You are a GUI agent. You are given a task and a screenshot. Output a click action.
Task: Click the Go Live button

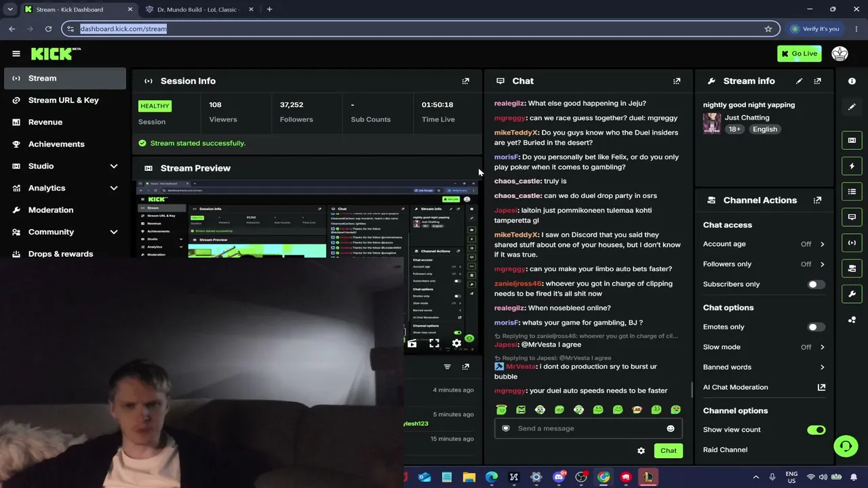799,54
